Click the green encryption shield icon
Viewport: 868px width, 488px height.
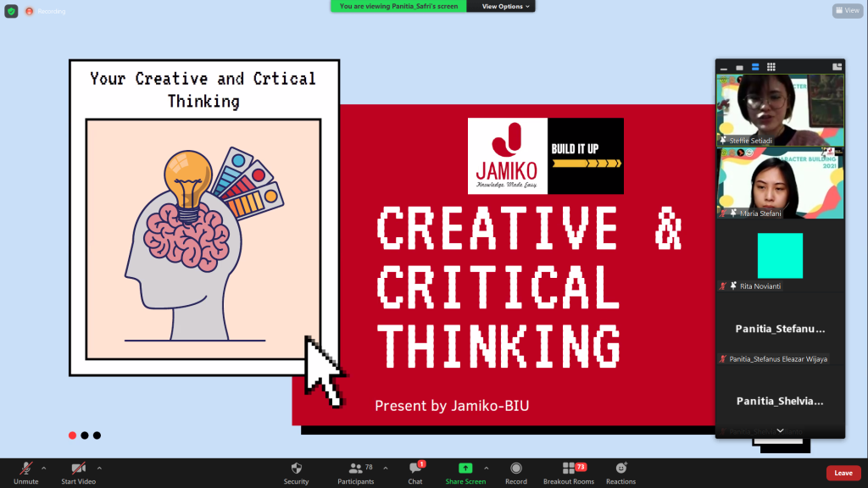[11, 11]
